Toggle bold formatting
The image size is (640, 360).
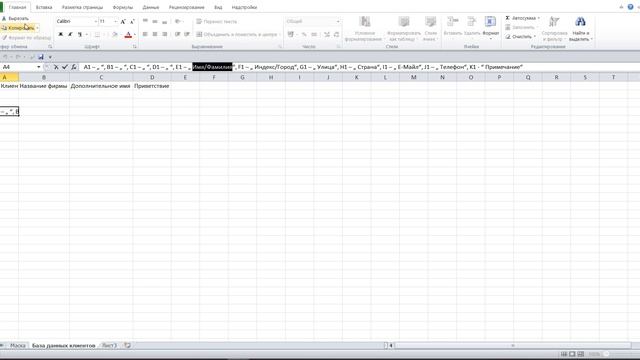point(60,34)
